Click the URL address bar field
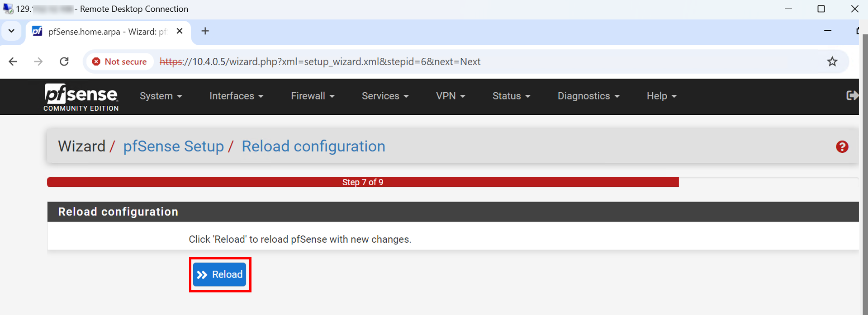Screen dimensions: 868x315 tap(489, 61)
